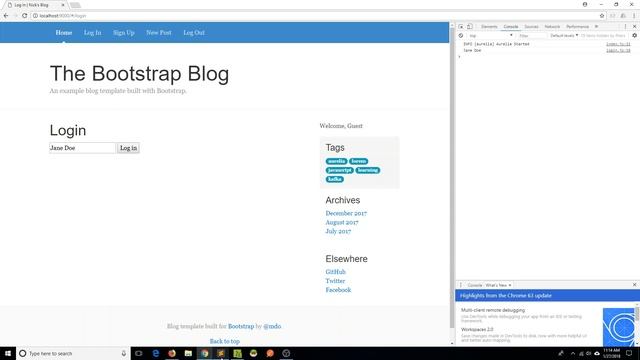Screen dimensions: 640x360
Task: Open the Network tab
Action: [x=552, y=27]
